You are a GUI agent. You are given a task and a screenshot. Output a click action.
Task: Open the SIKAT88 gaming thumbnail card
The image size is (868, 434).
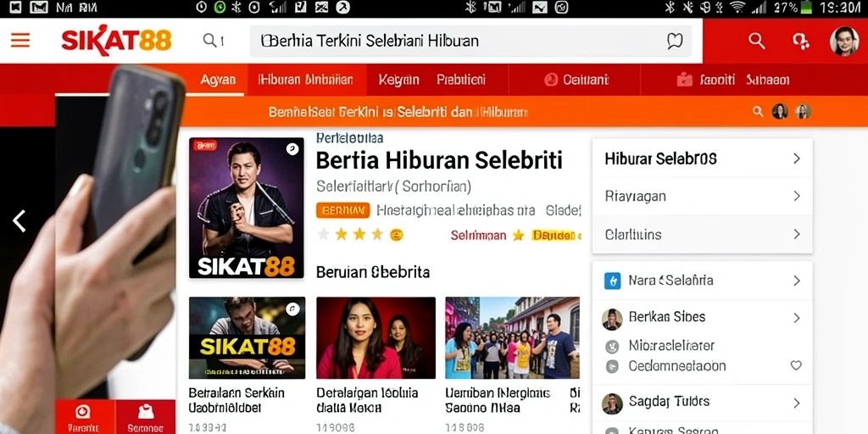(247, 337)
